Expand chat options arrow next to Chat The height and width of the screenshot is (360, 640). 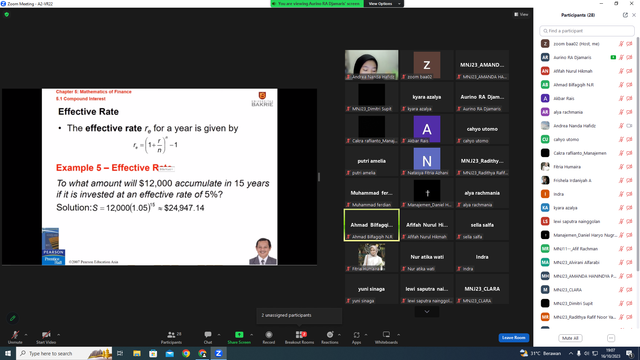pyautogui.click(x=219, y=335)
